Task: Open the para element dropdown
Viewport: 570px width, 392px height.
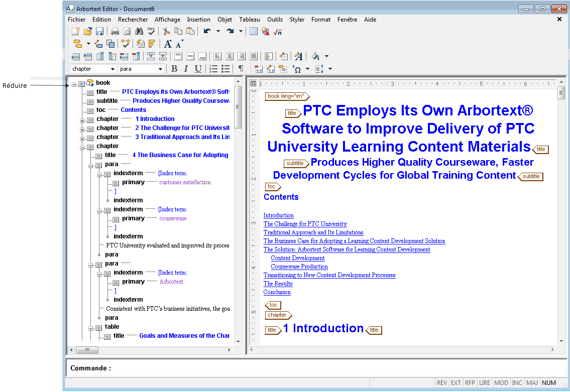Action: click(160, 69)
